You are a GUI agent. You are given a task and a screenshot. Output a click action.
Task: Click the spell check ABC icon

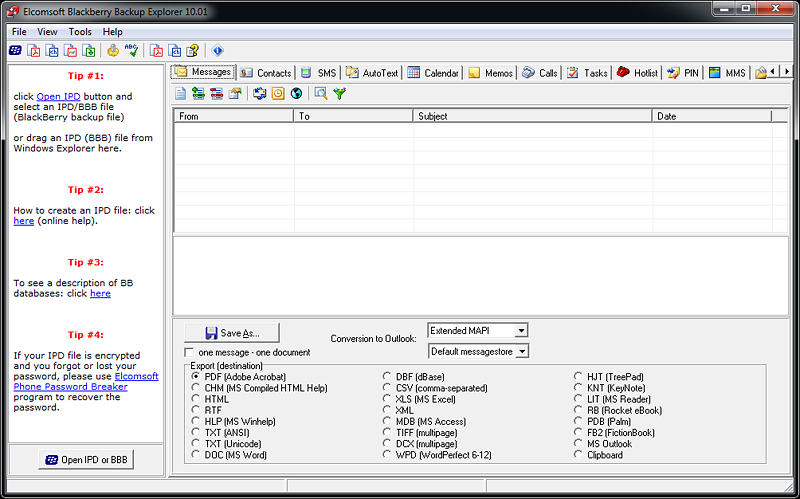click(x=131, y=50)
